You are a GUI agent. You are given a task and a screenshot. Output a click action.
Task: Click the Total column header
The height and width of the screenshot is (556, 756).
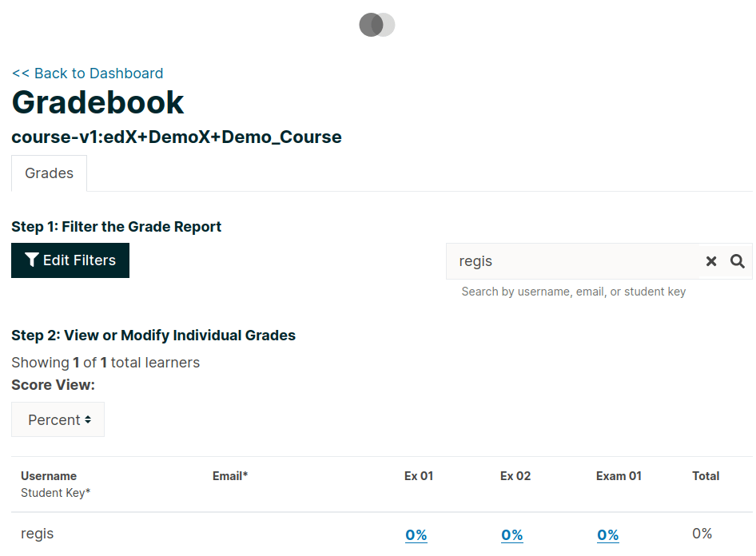(x=706, y=475)
